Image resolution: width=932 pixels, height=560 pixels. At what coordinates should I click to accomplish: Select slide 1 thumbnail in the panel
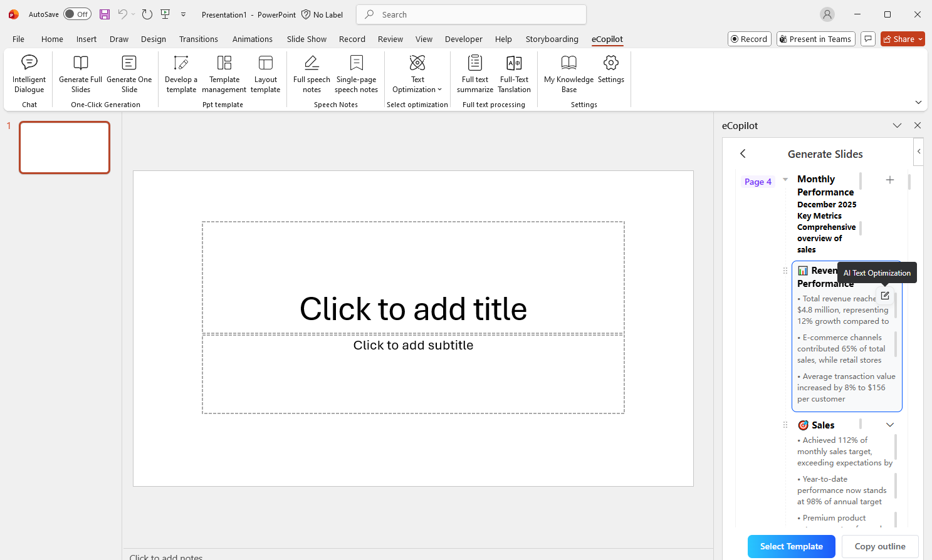click(64, 147)
